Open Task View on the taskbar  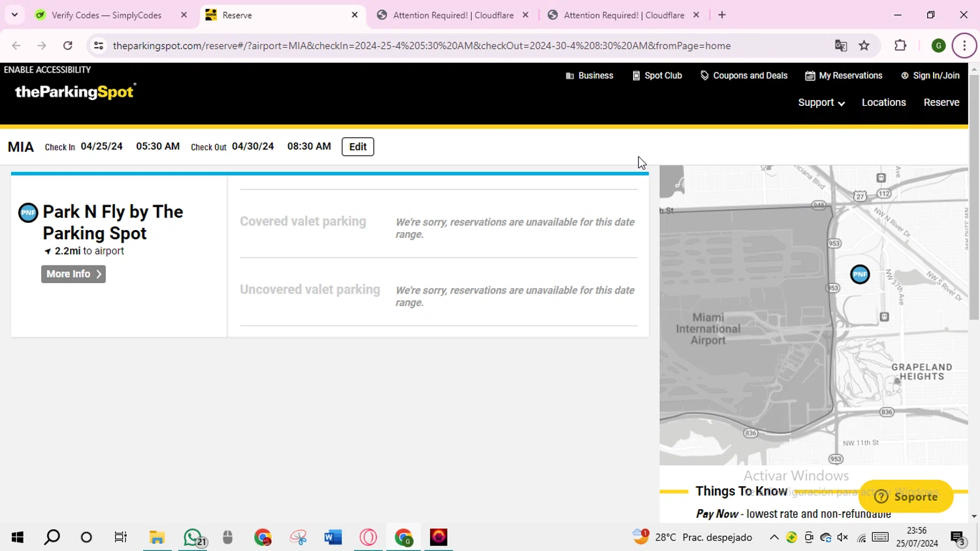tap(121, 537)
